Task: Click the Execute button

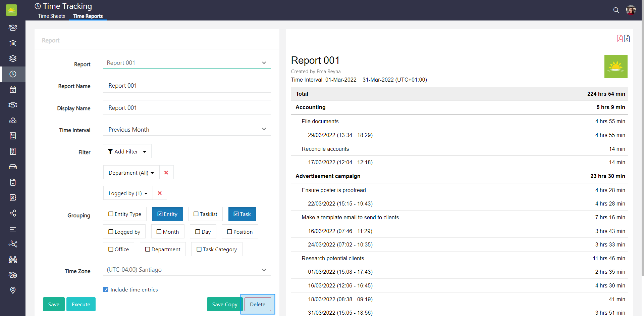Action: pos(81,304)
